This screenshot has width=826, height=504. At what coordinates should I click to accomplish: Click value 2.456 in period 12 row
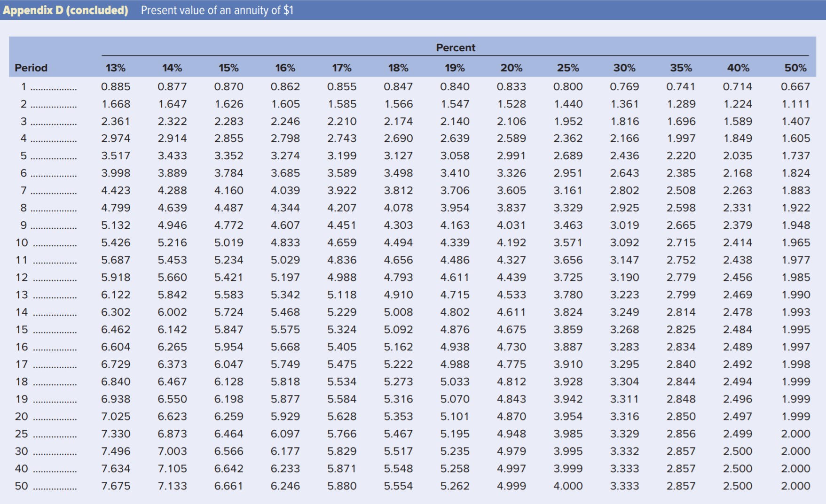click(x=738, y=278)
